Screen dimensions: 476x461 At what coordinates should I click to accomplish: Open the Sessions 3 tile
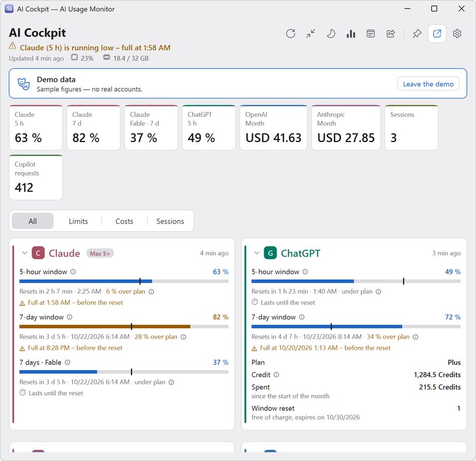(x=411, y=127)
